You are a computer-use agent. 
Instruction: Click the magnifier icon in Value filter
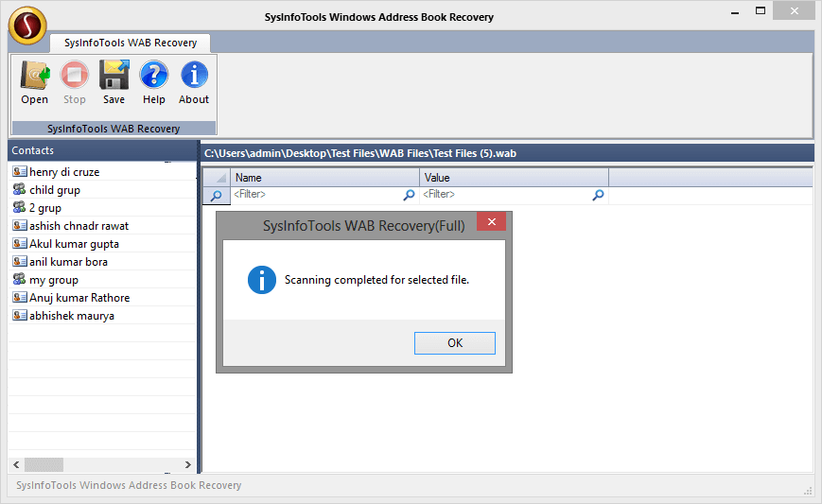[x=598, y=195]
